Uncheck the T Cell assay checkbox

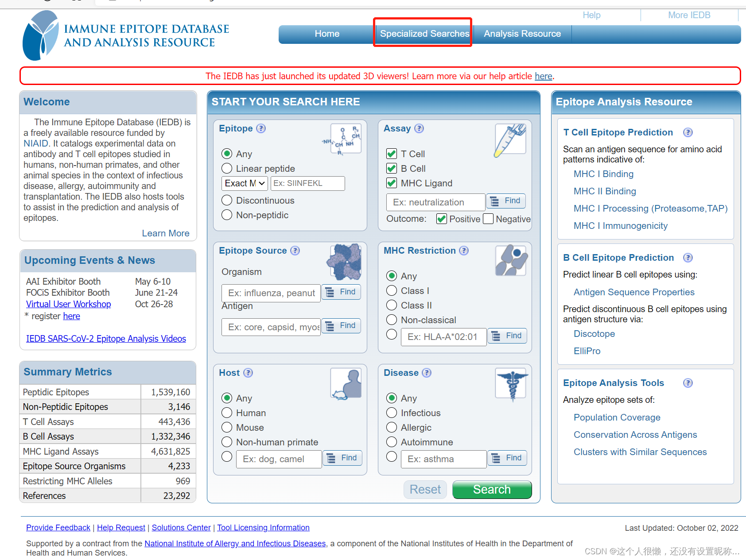(392, 154)
